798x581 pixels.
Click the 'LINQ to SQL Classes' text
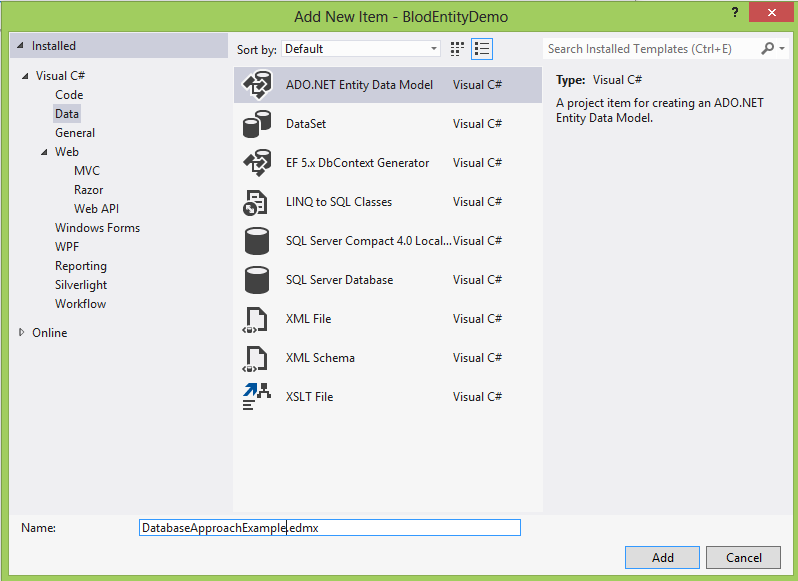pos(339,202)
